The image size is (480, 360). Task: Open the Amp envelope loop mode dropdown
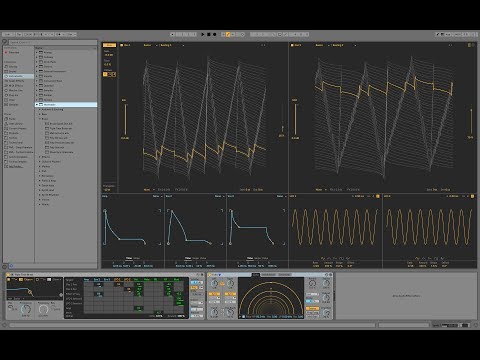(158, 196)
